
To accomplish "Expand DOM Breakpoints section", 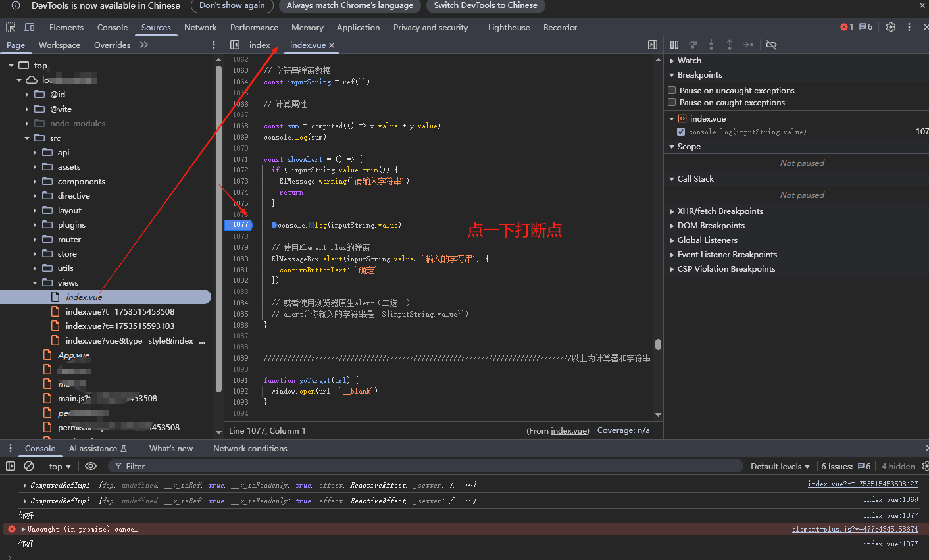I will (x=672, y=226).
